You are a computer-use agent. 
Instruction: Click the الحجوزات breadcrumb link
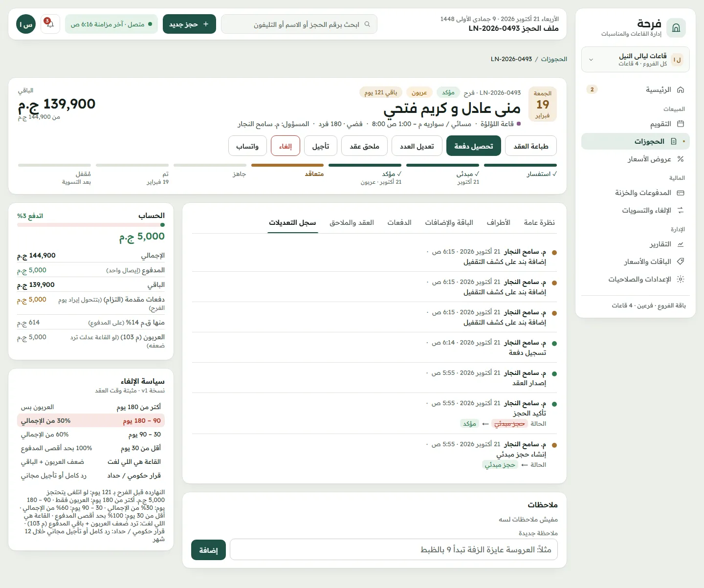[554, 59]
